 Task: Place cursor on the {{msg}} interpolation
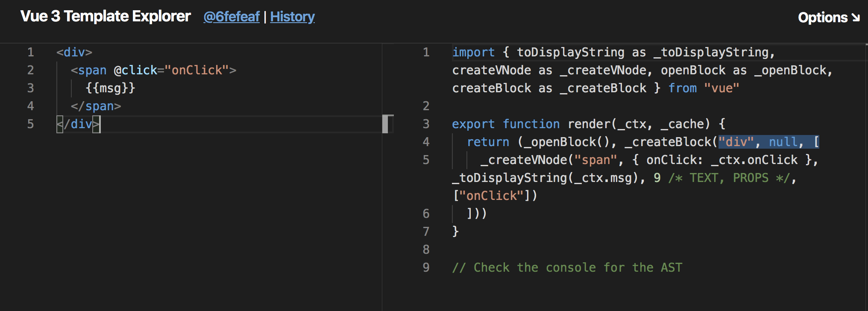[110, 88]
